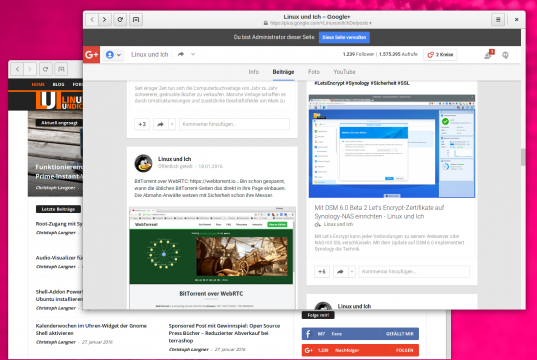537x360 pixels.
Task: Reload the rear browser window page
Action: [x=45, y=69]
